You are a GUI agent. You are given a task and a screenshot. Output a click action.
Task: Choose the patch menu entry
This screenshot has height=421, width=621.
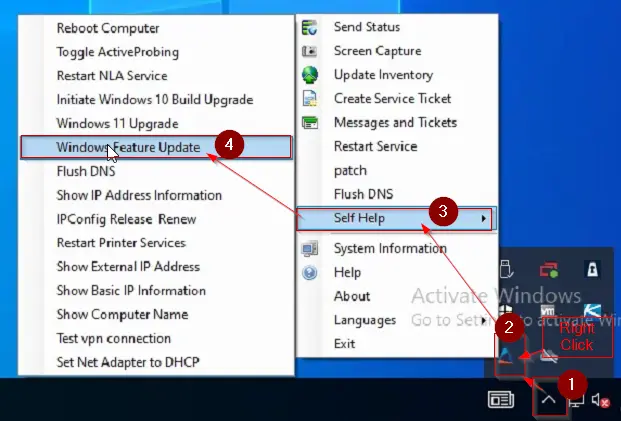(396, 171)
